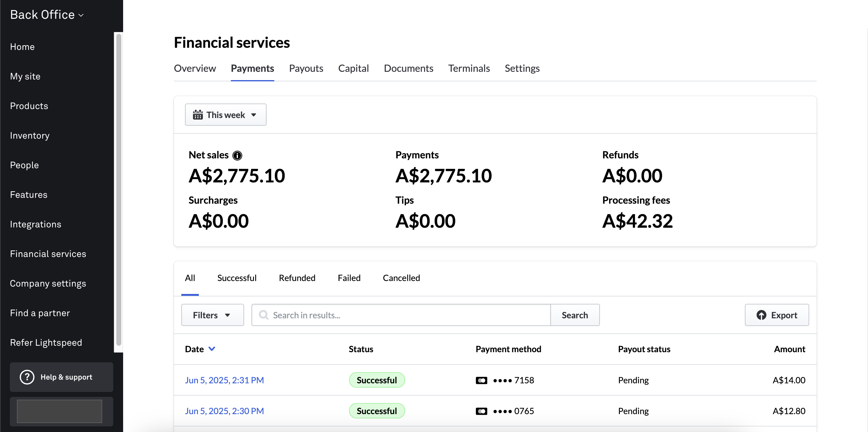Open Help & support
The width and height of the screenshot is (868, 432).
(x=61, y=377)
